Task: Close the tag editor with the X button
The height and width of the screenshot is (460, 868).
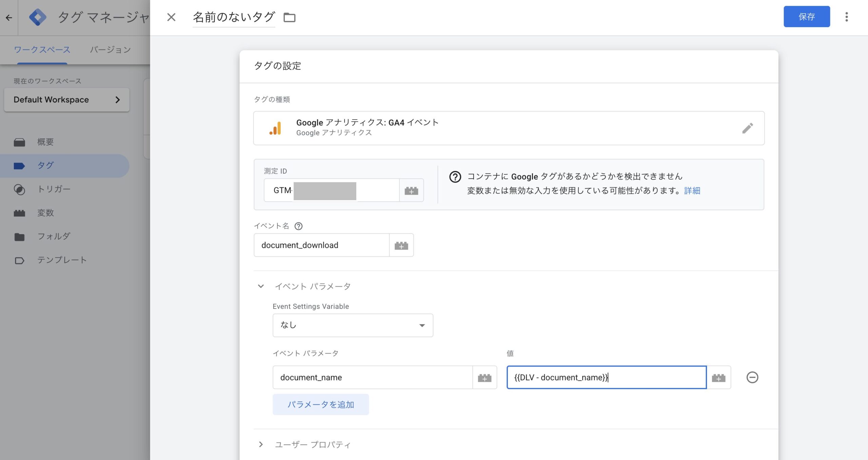Action: point(171,17)
